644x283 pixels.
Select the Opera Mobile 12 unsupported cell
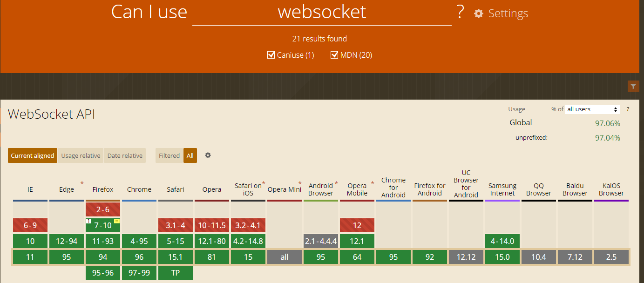(x=357, y=225)
